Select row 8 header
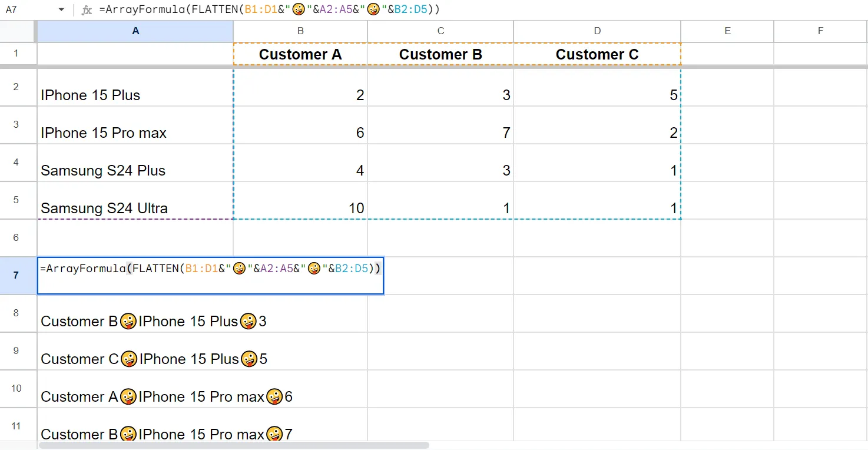 [16, 313]
